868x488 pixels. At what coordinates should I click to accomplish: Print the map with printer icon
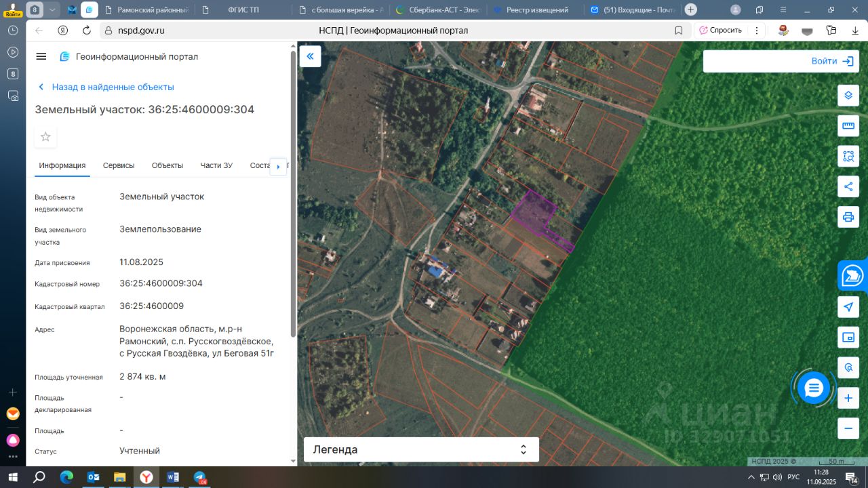point(848,218)
